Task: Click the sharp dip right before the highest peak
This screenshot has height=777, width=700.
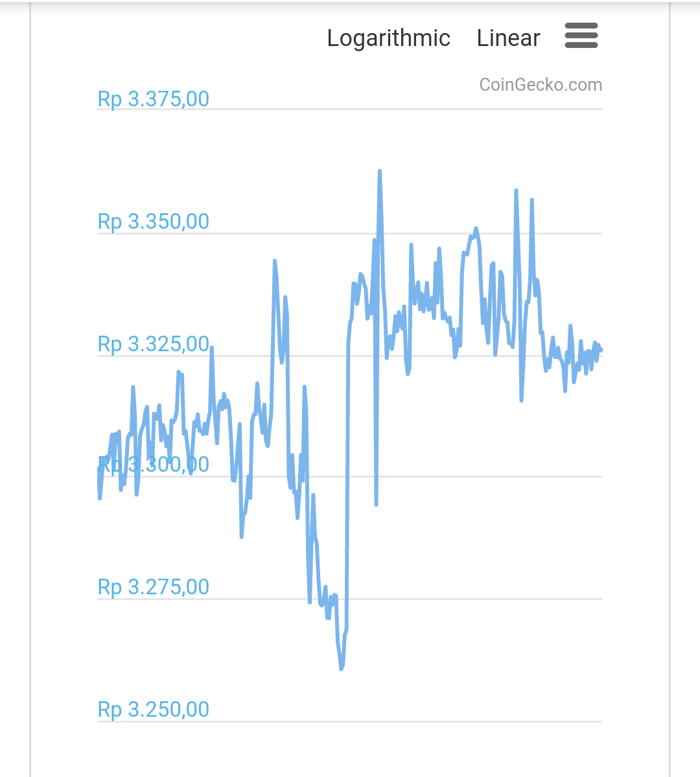Action: point(376,504)
